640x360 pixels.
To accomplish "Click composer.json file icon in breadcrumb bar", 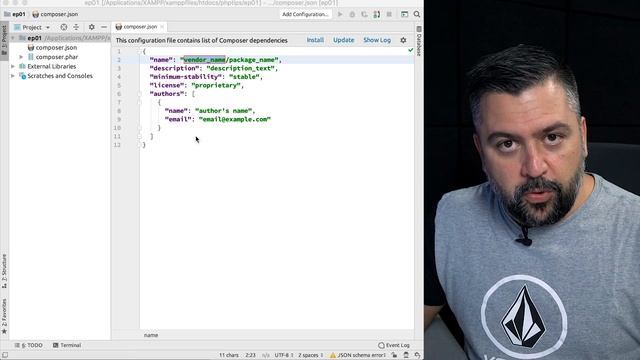I will coord(36,14).
